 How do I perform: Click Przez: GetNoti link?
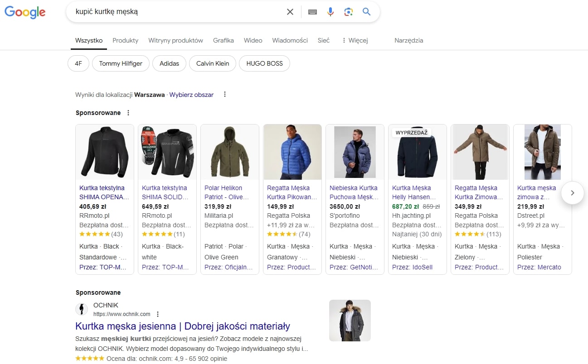tap(354, 267)
